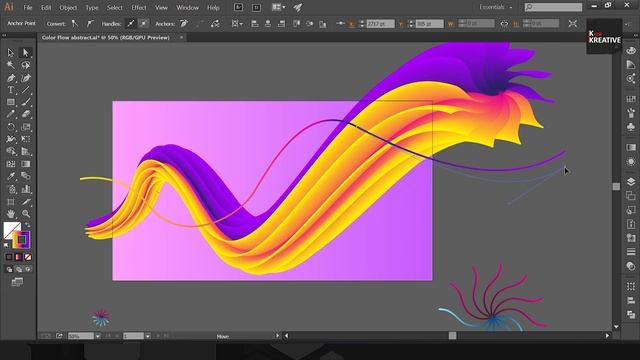Open the zoom level 50% dropdown
640x360 pixels.
point(98,336)
